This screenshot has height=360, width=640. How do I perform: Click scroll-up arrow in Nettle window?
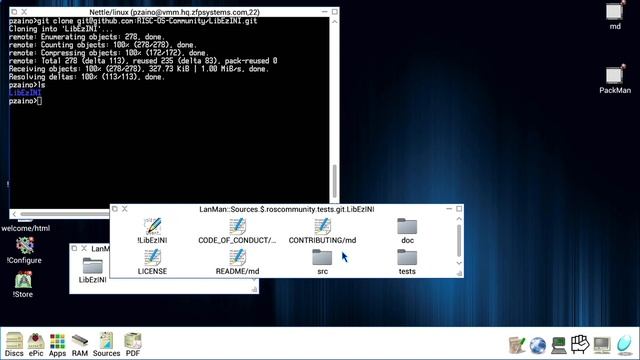[x=334, y=21]
